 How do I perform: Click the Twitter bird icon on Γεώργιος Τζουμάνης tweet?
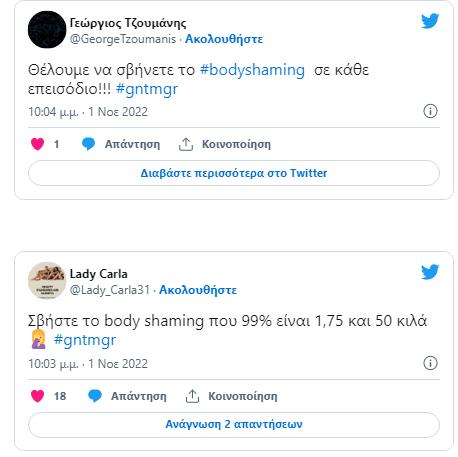[x=430, y=21]
